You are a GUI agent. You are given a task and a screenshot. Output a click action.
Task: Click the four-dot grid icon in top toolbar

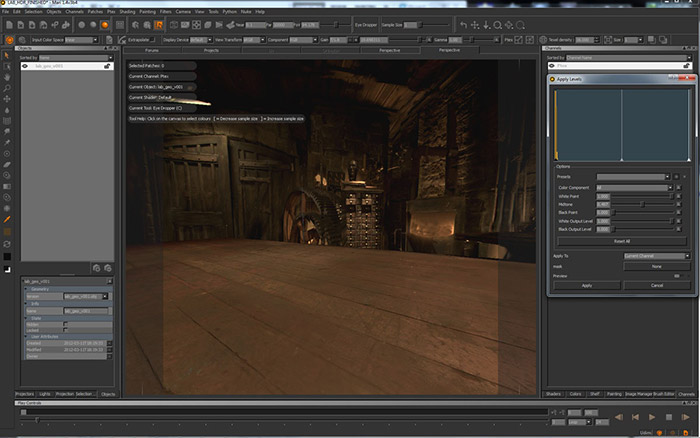pyautogui.click(x=196, y=25)
